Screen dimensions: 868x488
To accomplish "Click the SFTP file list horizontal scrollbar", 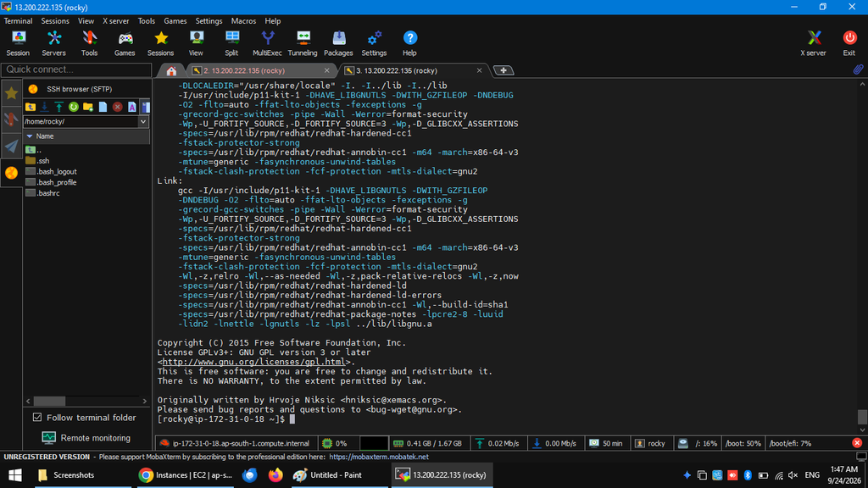I will (x=86, y=401).
